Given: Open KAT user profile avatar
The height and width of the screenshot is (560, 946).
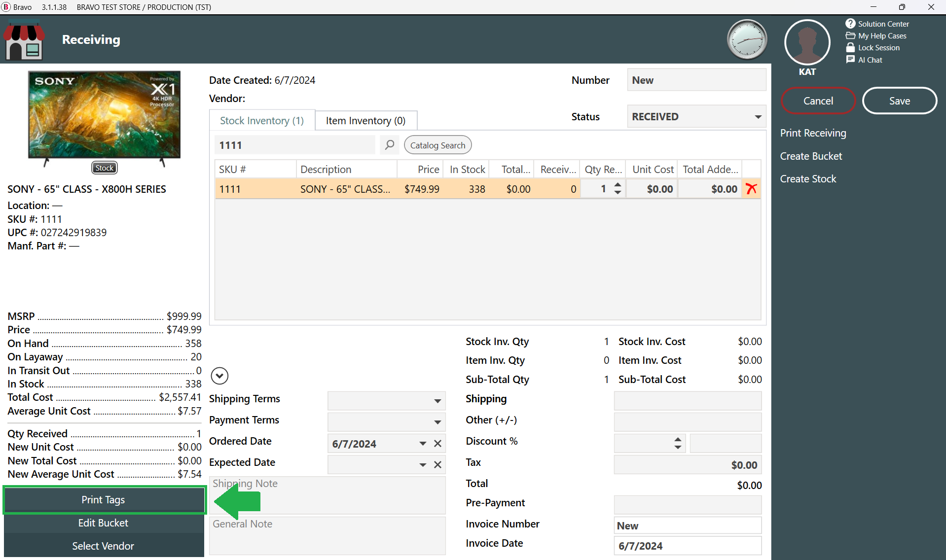Looking at the screenshot, I should (x=807, y=42).
